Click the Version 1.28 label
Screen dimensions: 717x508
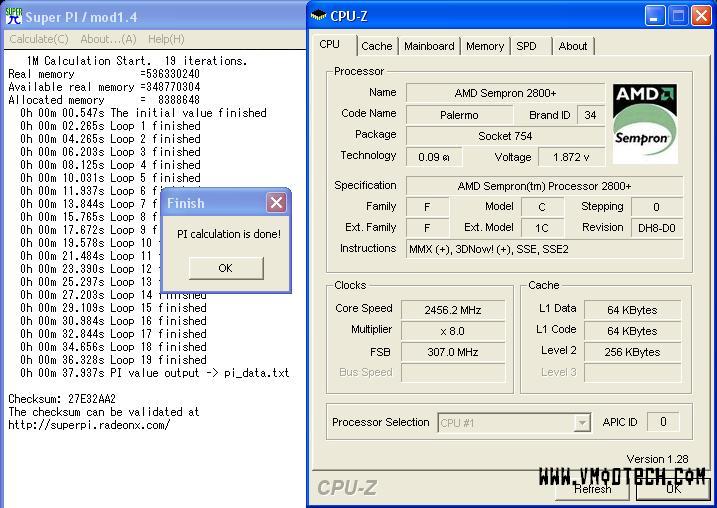(x=657, y=459)
